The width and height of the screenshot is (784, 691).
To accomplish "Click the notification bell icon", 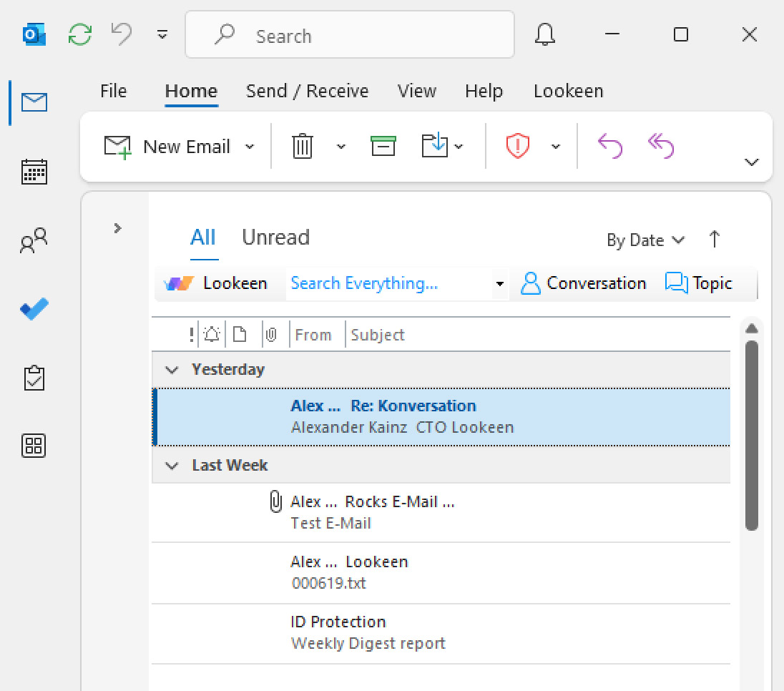I will 545,35.
